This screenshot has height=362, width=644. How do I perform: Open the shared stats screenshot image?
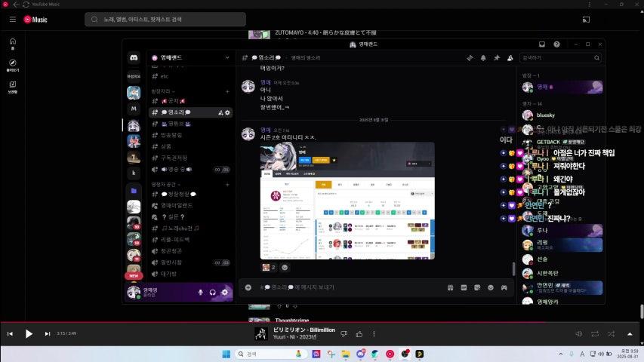tap(347, 201)
